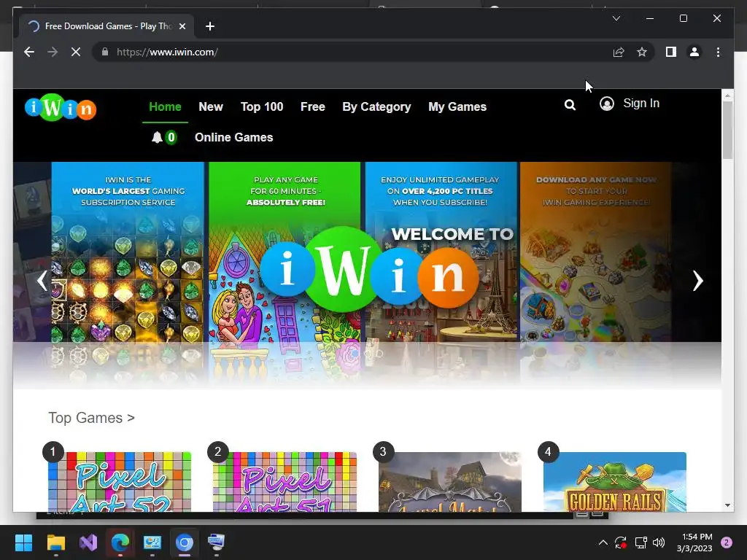This screenshot has width=747, height=560.
Task: Select the Home navigation item
Action: tap(165, 106)
